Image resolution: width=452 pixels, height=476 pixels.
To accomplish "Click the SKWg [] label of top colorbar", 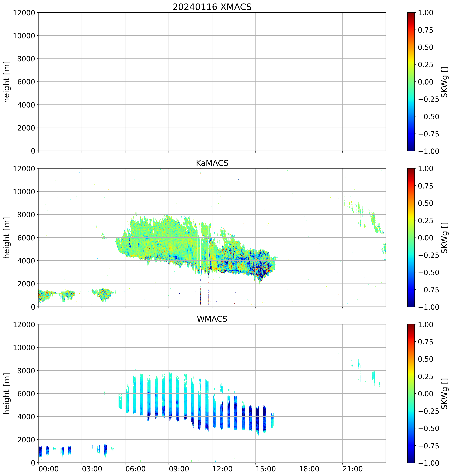I will coord(444,82).
